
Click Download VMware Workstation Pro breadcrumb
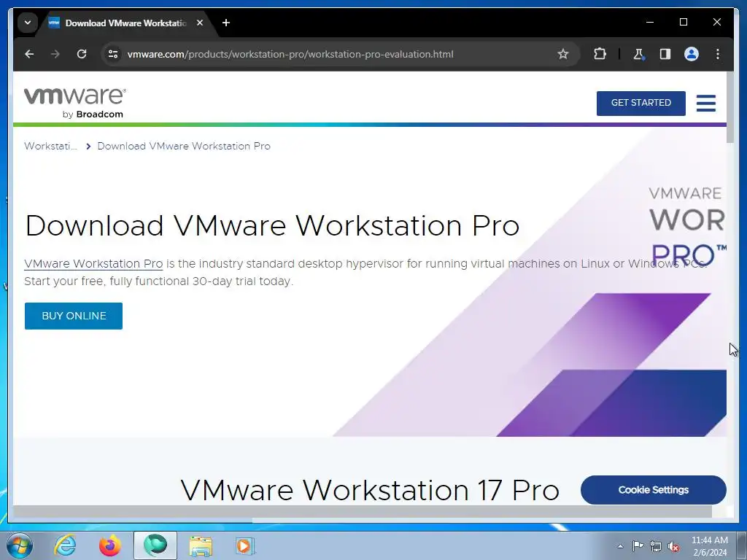(184, 146)
